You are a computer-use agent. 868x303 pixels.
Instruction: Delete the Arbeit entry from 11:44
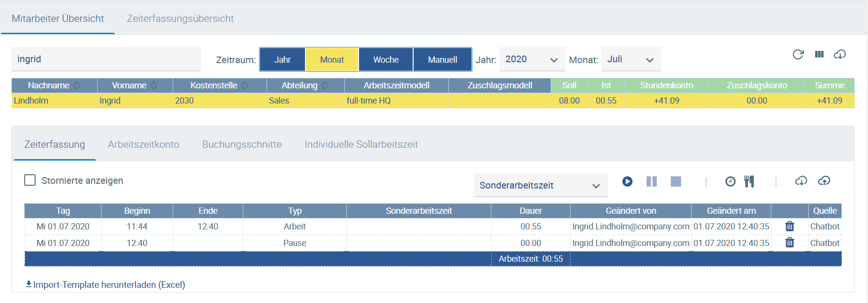point(790,226)
